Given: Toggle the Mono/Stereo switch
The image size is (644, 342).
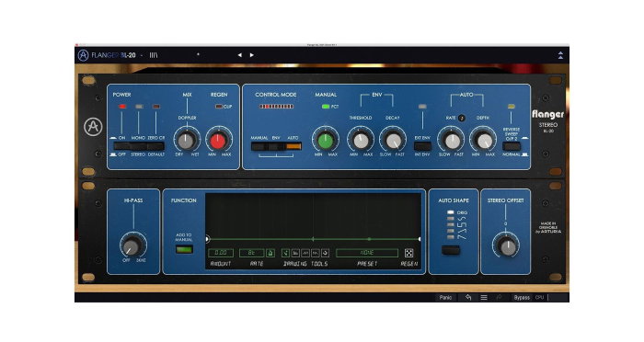Looking at the screenshot, I should pos(139,146).
